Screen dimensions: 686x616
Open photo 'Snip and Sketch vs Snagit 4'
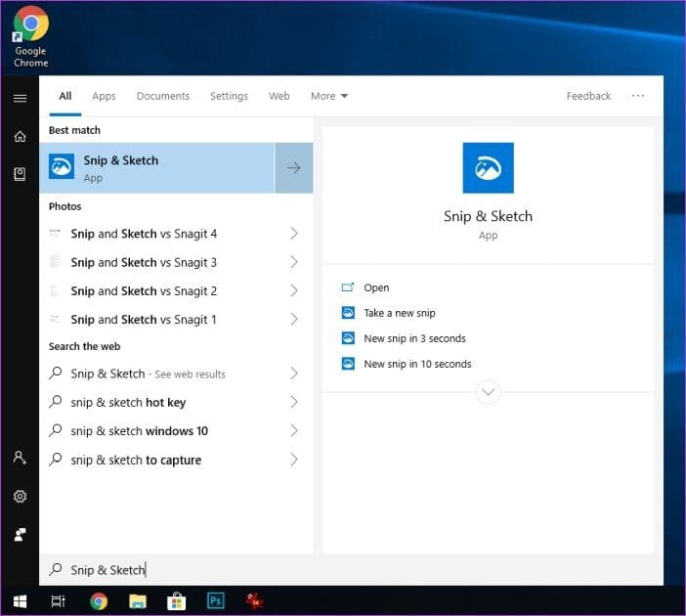pyautogui.click(x=176, y=234)
